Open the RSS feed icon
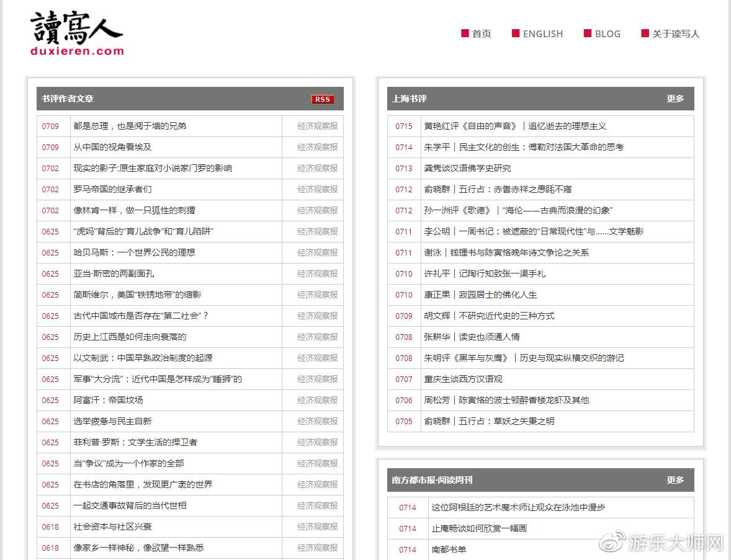The image size is (731, 560). (x=323, y=99)
